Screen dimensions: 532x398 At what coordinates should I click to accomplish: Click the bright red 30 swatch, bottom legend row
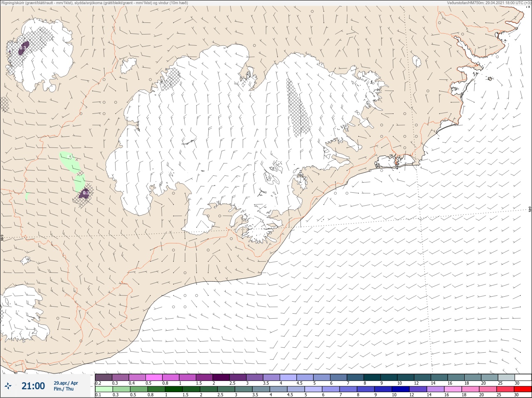(523, 389)
